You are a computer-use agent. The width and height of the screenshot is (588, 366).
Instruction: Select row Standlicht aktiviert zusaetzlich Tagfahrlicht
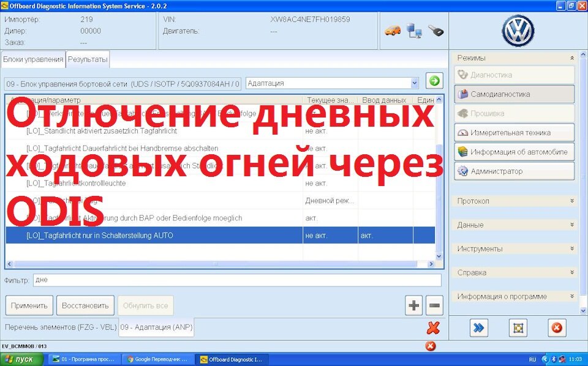(221, 131)
